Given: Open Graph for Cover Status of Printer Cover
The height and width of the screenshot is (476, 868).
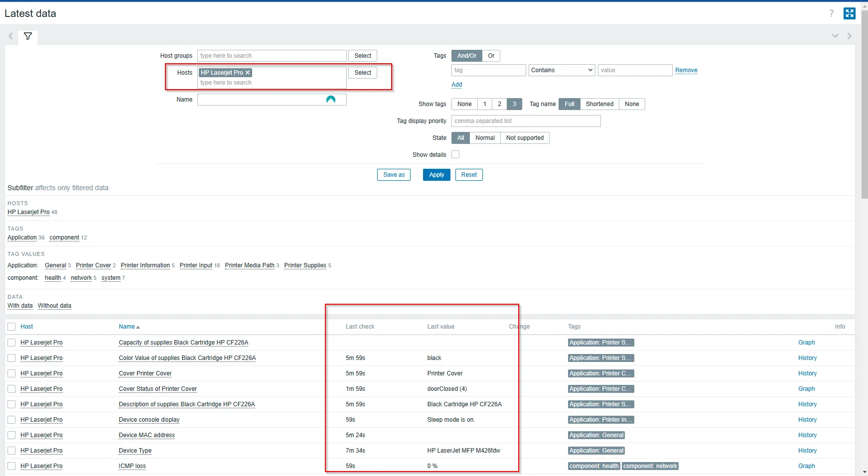Looking at the screenshot, I should click(806, 389).
